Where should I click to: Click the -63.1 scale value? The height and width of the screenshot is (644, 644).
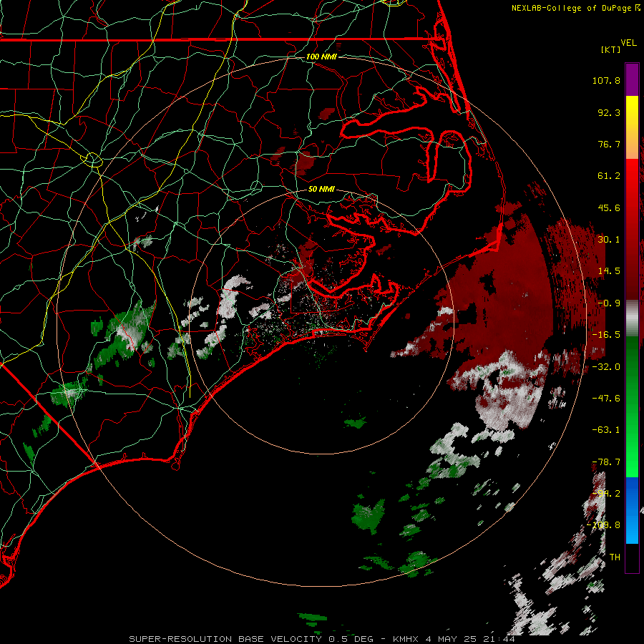pyautogui.click(x=606, y=430)
